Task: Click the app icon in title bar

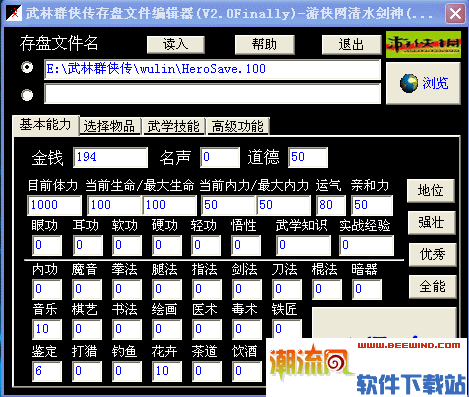Action: point(14,13)
